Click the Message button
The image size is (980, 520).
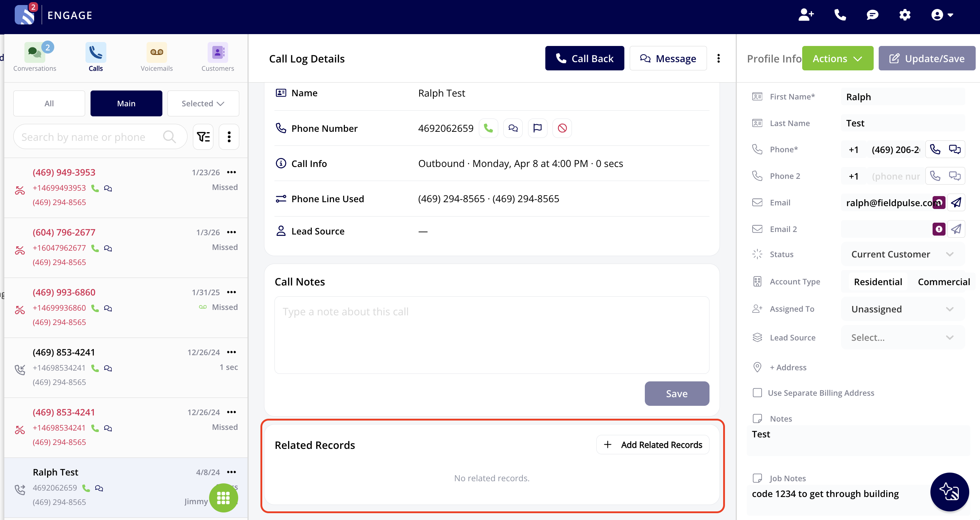pos(668,58)
